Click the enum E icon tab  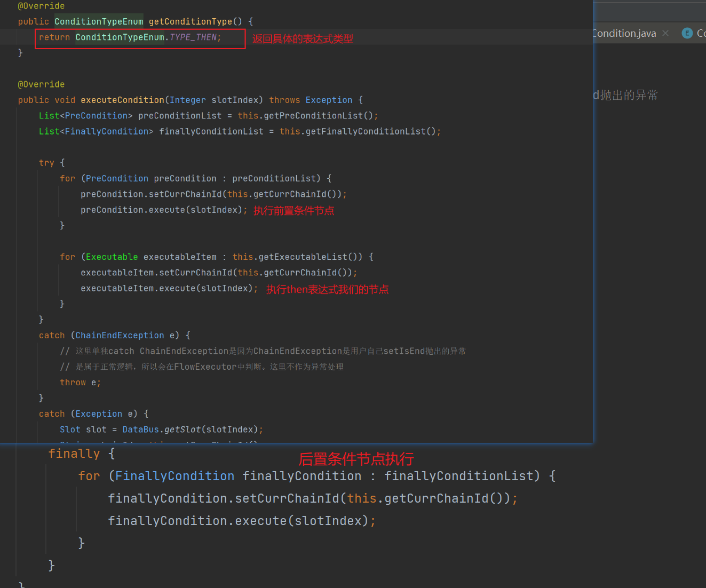(687, 33)
